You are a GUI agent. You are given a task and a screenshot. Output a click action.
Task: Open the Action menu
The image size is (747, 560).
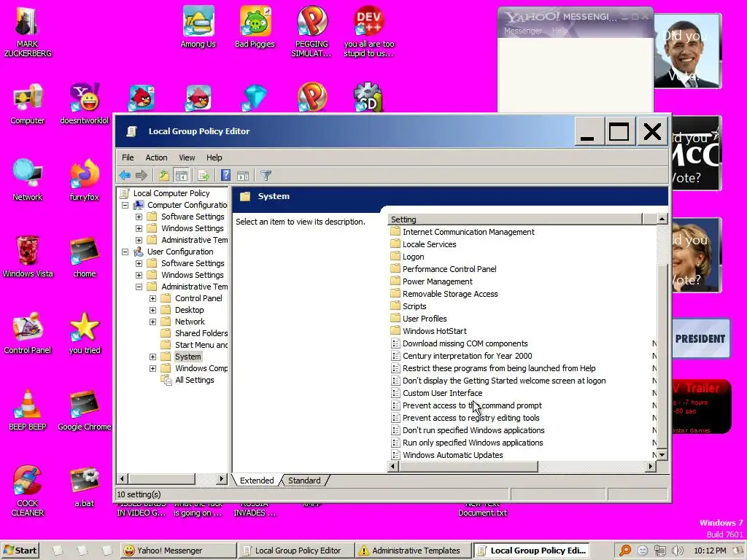click(156, 157)
